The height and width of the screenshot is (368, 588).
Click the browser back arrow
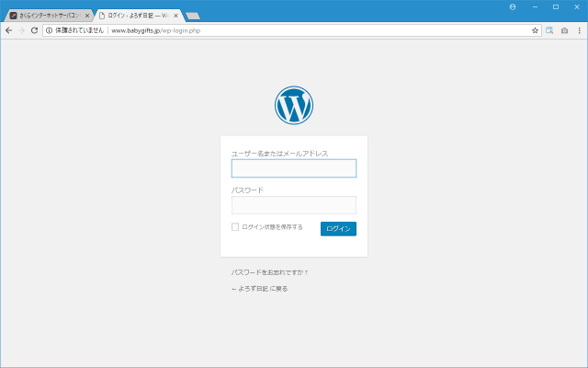(8, 30)
